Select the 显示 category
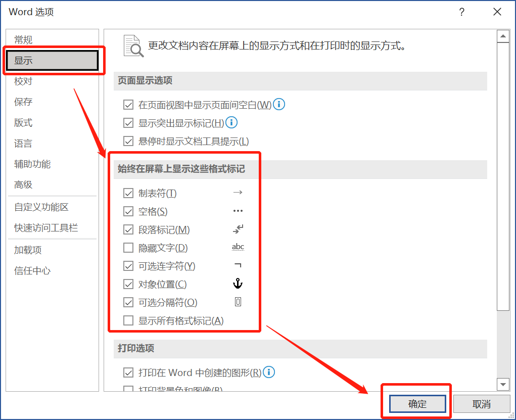Image resolution: width=516 pixels, height=420 pixels. pos(53,60)
